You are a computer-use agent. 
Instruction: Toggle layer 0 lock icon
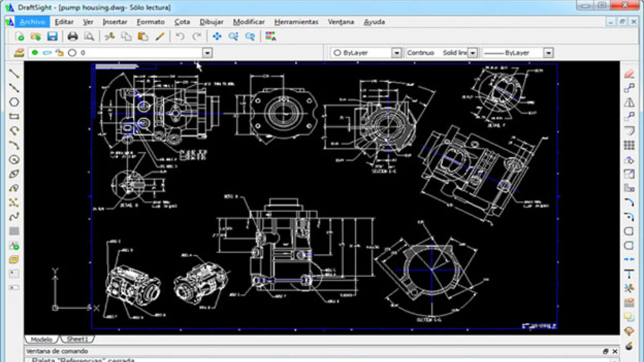click(x=60, y=53)
